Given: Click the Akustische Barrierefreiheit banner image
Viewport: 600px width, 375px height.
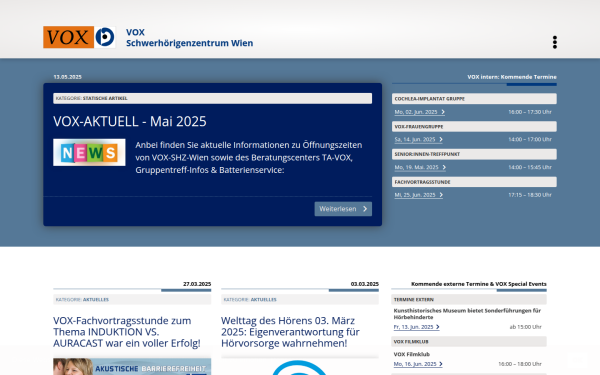Looking at the screenshot, I should tap(132, 367).
